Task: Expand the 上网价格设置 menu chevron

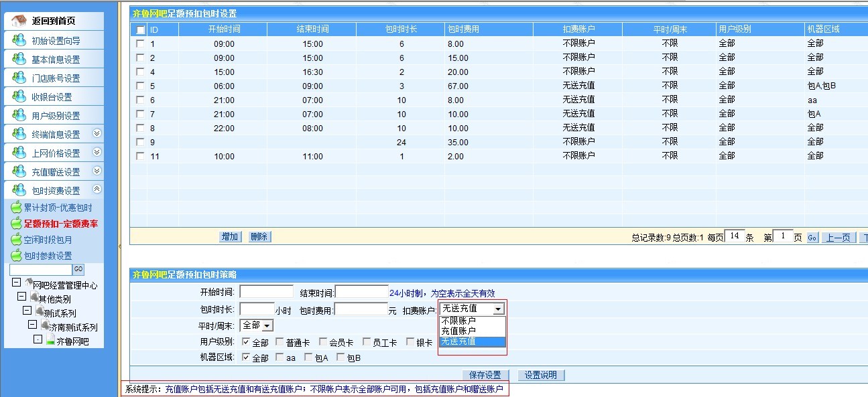Action: pos(97,152)
